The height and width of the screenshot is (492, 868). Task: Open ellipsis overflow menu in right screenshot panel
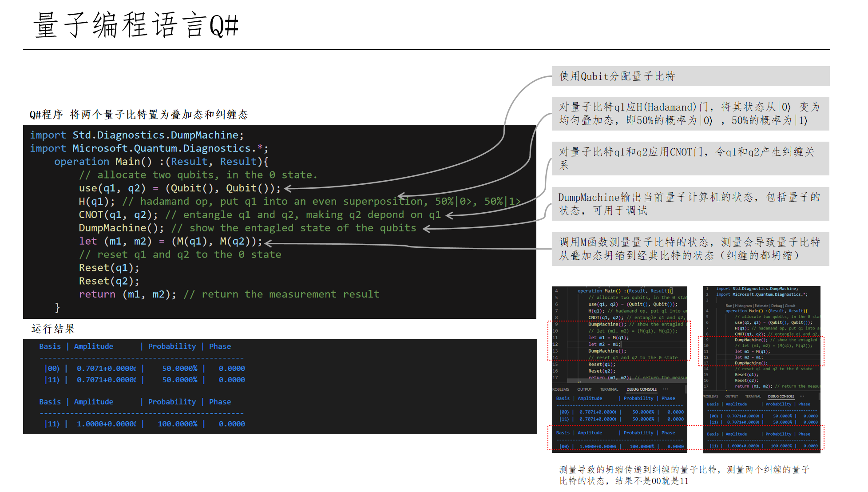tap(802, 396)
